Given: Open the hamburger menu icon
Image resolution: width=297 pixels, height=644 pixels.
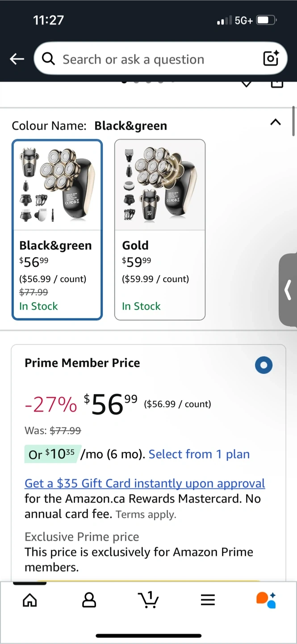Looking at the screenshot, I should [208, 600].
